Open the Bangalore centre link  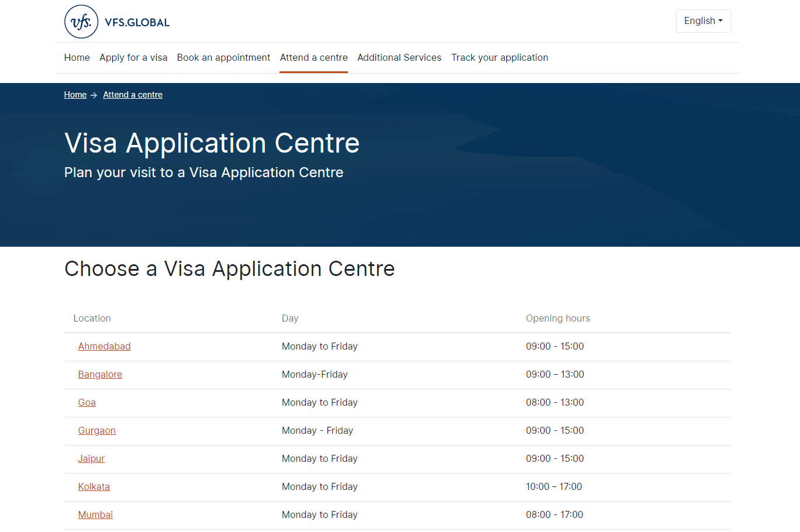(100, 374)
